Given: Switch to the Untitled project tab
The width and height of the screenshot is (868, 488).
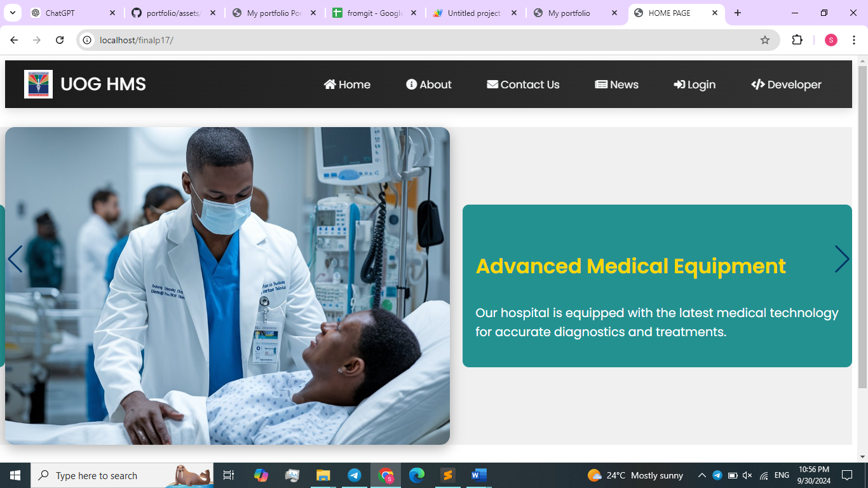Looking at the screenshot, I should (x=473, y=13).
